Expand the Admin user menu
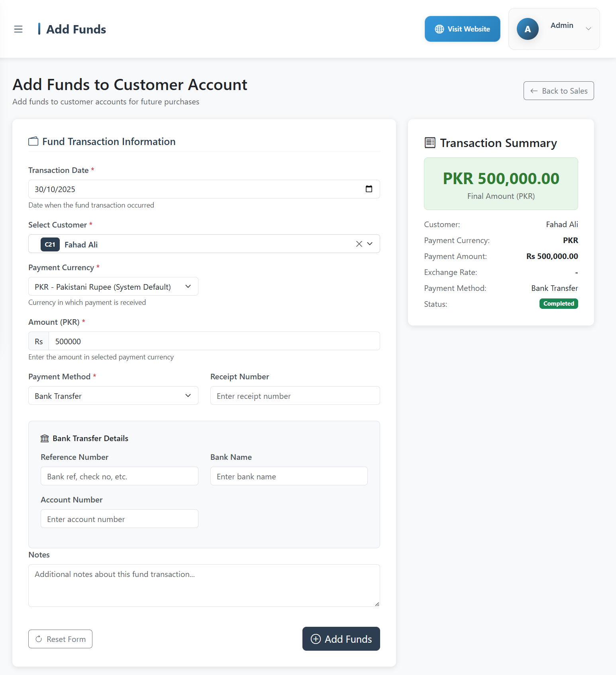Screen dimensions: 616x675 [588, 29]
